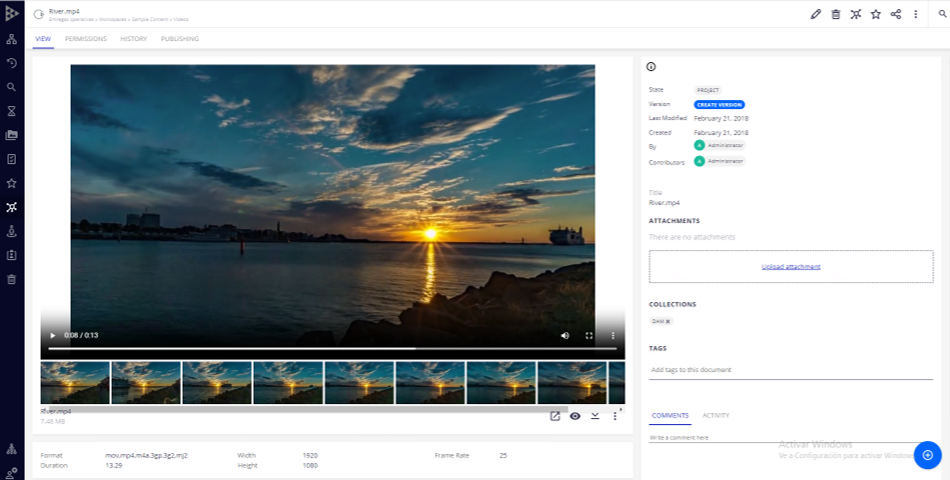Toggle preview with the eye icon
The width and height of the screenshot is (950, 480).
tap(575, 415)
